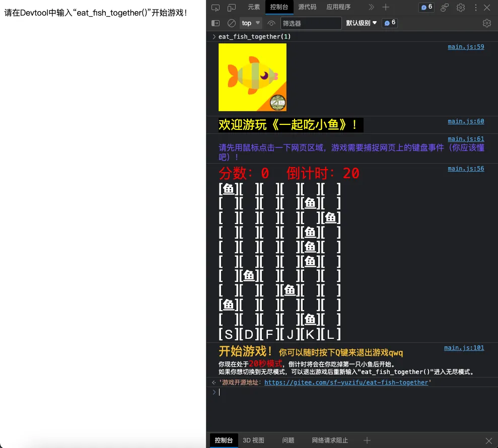Open the top frame context dropdown
Image resolution: width=498 pixels, height=448 pixels.
pyautogui.click(x=250, y=23)
